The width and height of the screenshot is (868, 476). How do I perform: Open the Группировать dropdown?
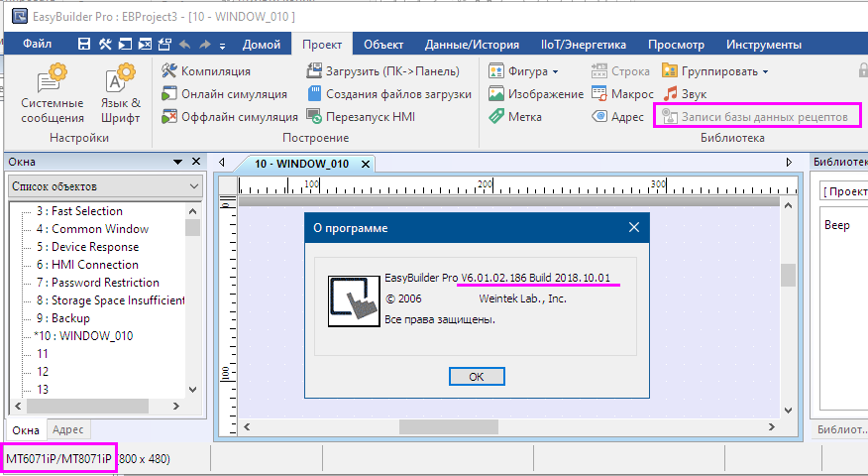pos(715,71)
